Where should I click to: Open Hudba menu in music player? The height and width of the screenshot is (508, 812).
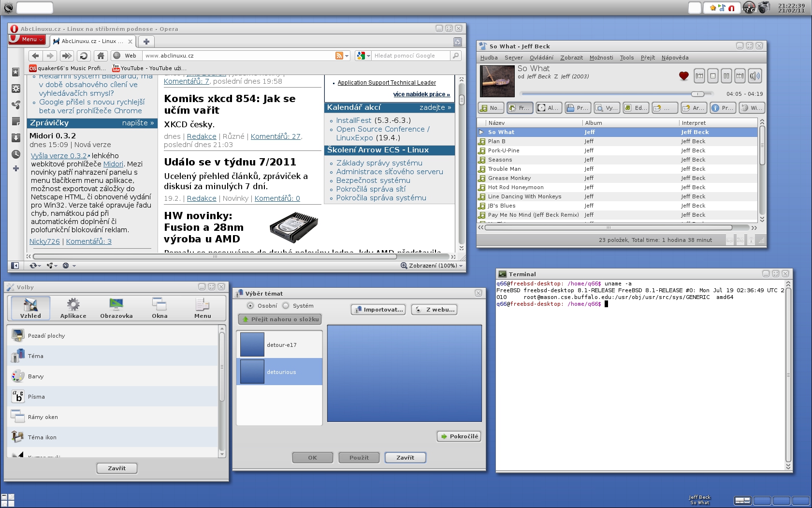tap(489, 58)
